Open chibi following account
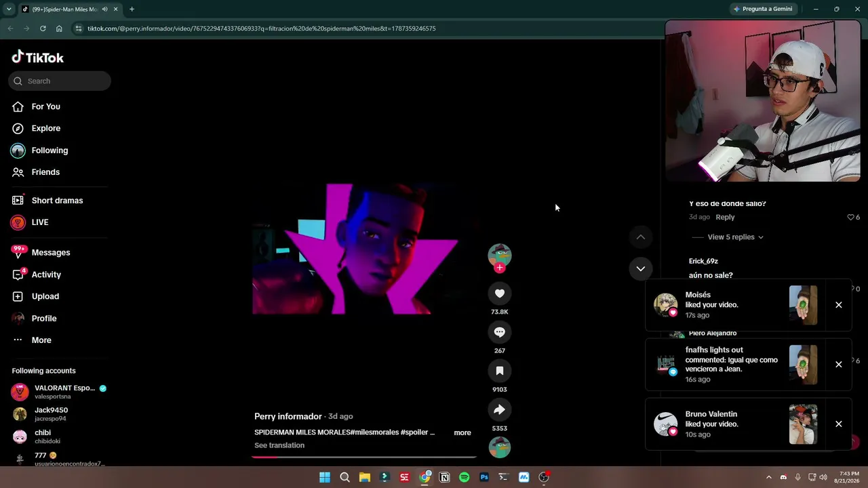 tap(36, 436)
